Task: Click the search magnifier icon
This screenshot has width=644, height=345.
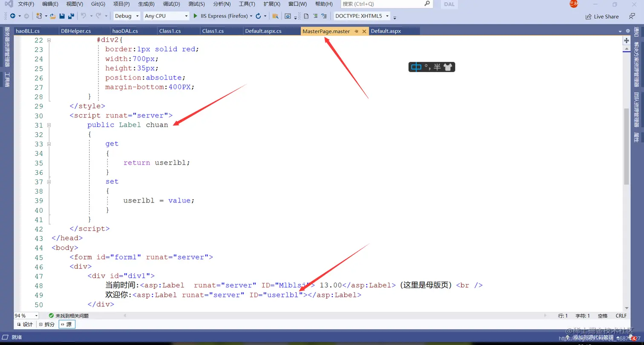Action: point(427,3)
